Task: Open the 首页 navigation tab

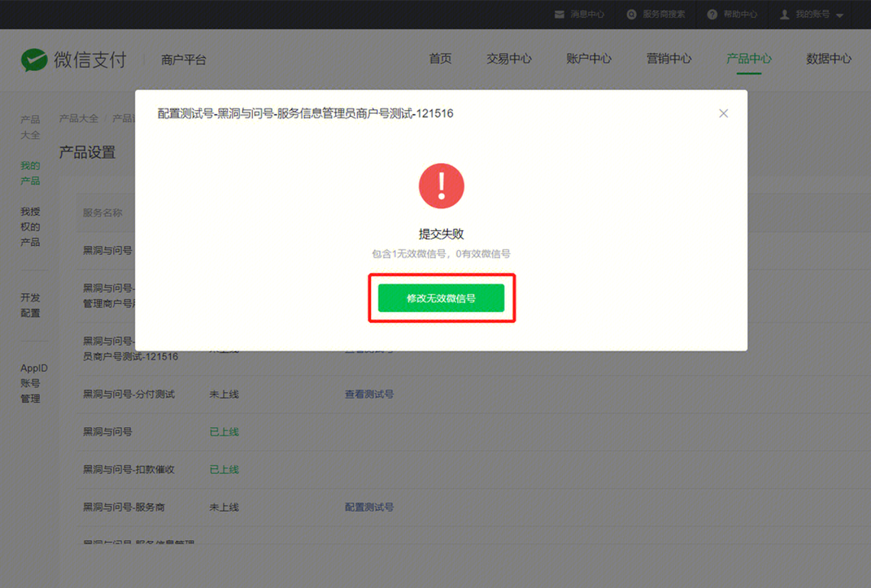Action: point(440,59)
